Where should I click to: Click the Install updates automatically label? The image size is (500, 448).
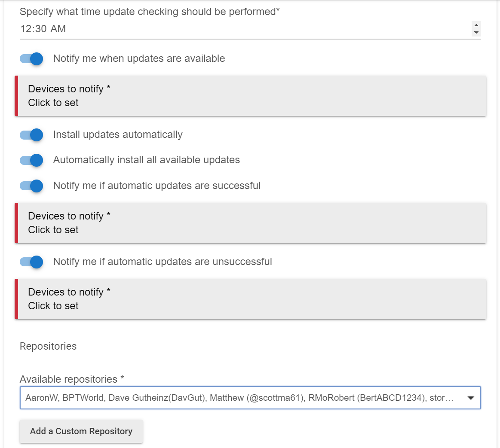[x=118, y=134]
